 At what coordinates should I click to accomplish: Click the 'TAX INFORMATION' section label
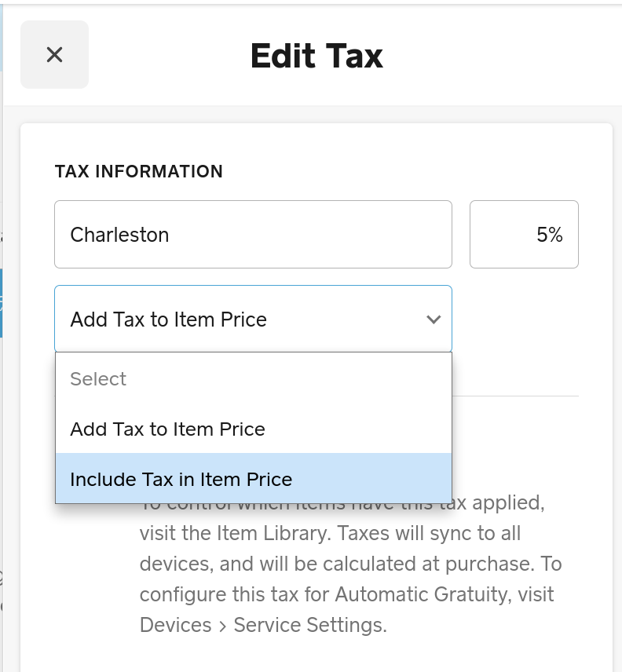pyautogui.click(x=139, y=171)
